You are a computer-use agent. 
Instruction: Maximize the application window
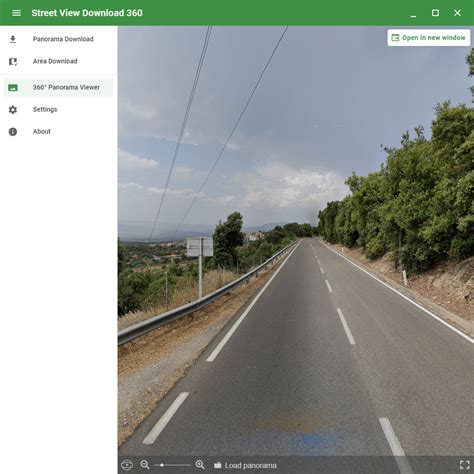click(435, 13)
